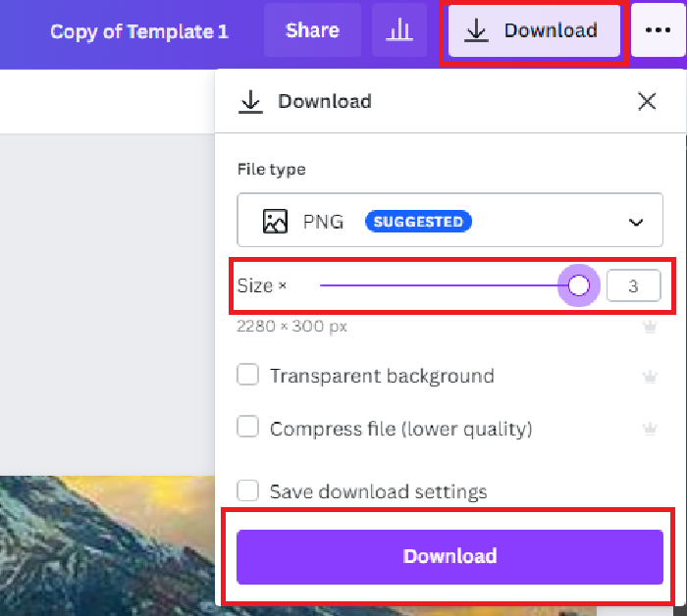Click the Download button in top toolbar
This screenshot has height=616, width=687.
click(532, 30)
